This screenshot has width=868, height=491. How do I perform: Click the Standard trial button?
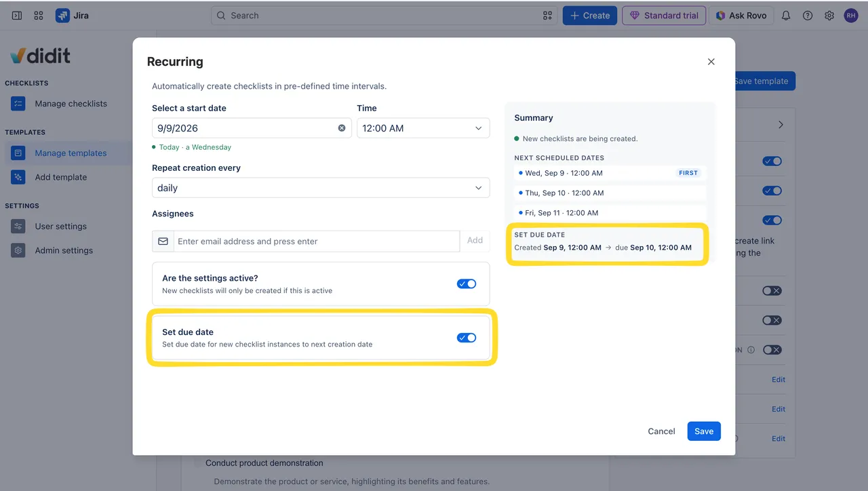[x=664, y=16]
